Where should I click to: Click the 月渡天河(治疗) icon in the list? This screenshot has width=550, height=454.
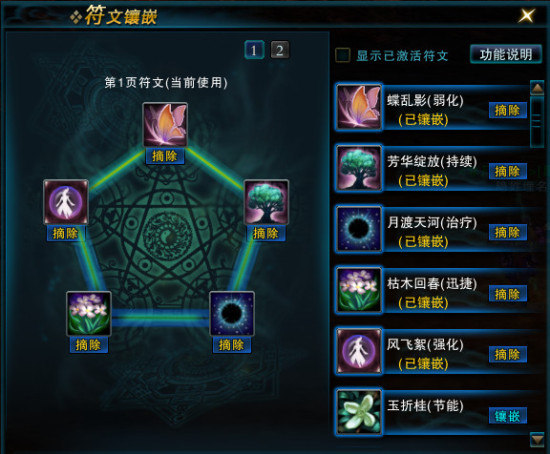pyautogui.click(x=358, y=229)
